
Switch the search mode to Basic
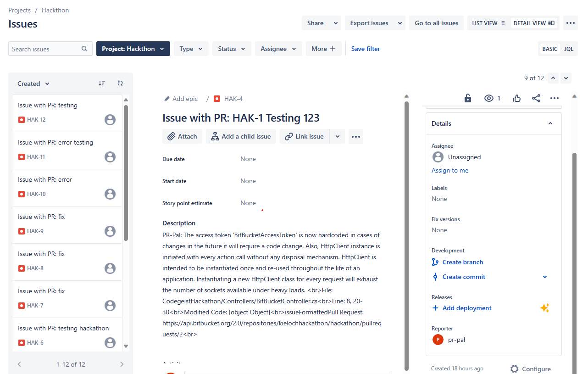coord(550,49)
